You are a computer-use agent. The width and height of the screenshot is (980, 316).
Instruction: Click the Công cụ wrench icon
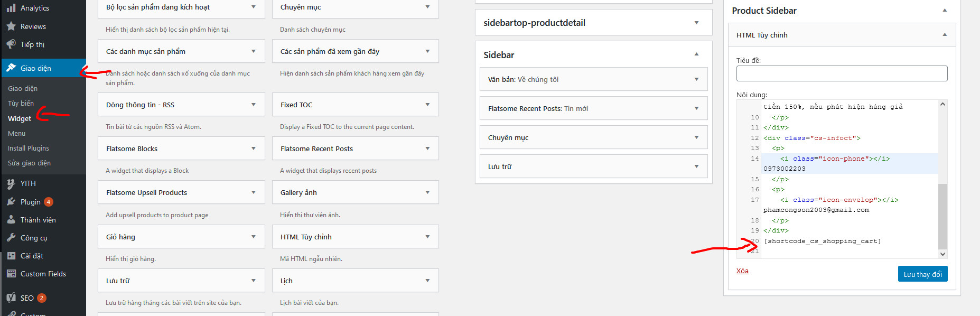click(x=11, y=238)
